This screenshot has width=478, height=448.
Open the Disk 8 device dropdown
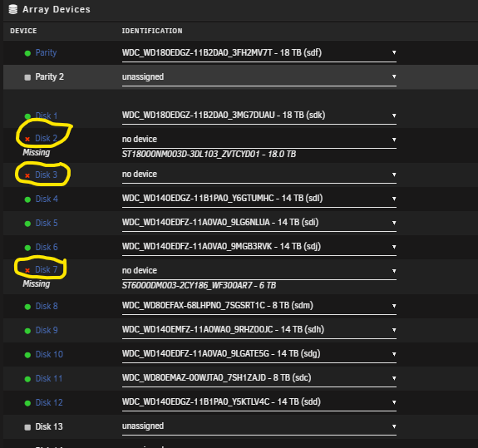[x=259, y=306]
